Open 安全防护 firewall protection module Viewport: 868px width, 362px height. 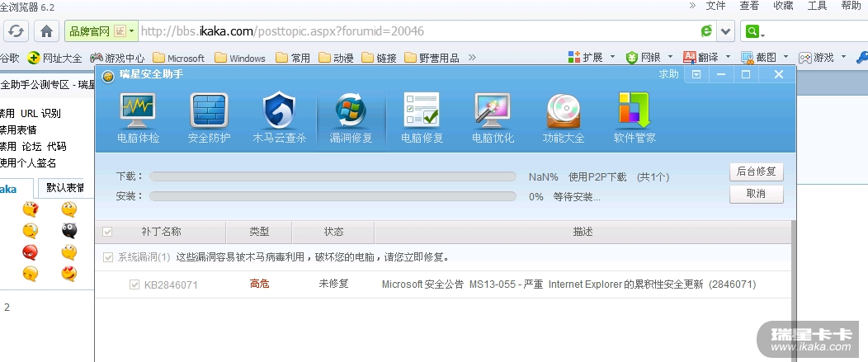(x=210, y=118)
